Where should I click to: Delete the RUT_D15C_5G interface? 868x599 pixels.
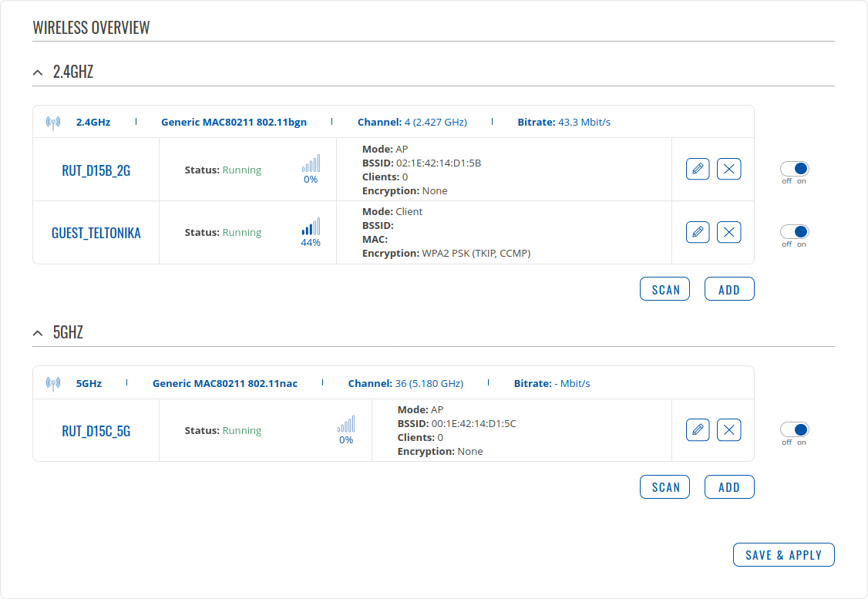tap(729, 430)
